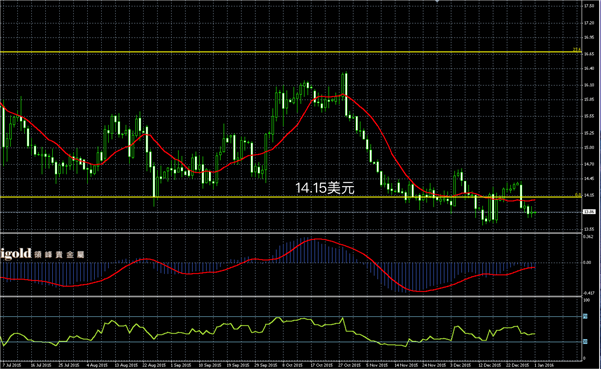Click the RSI 100 scale label
This screenshot has width=601, height=369.
(x=586, y=301)
